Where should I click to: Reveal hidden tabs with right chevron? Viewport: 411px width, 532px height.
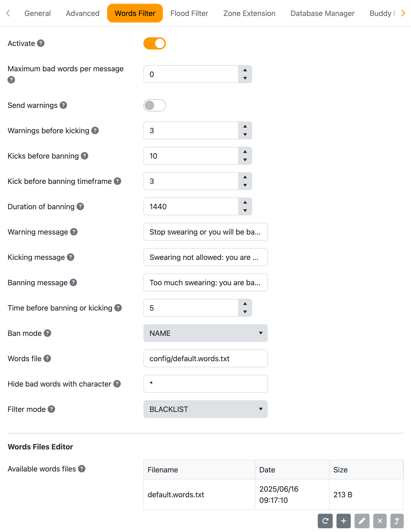(403, 13)
